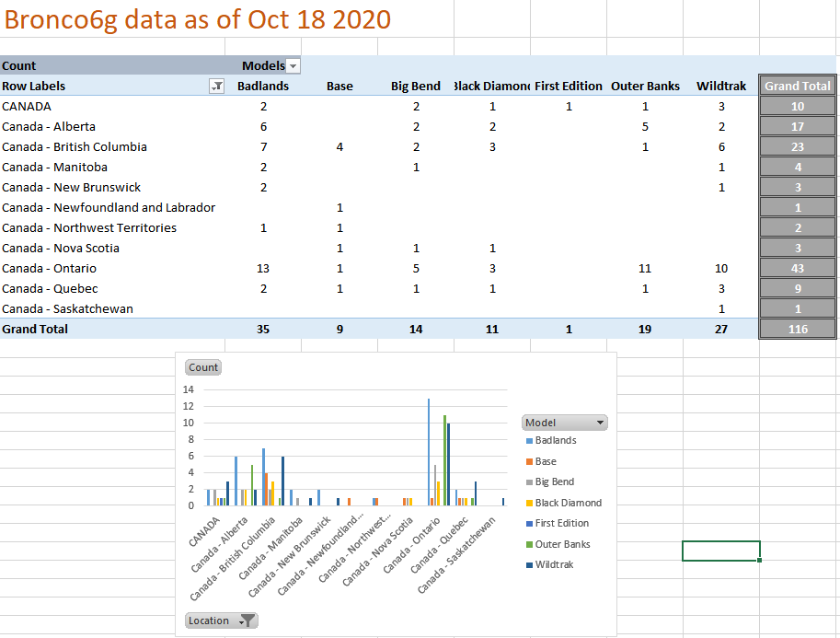Viewport: 840px width, 638px height.
Task: Click the Count field button in chart
Action: (x=203, y=367)
